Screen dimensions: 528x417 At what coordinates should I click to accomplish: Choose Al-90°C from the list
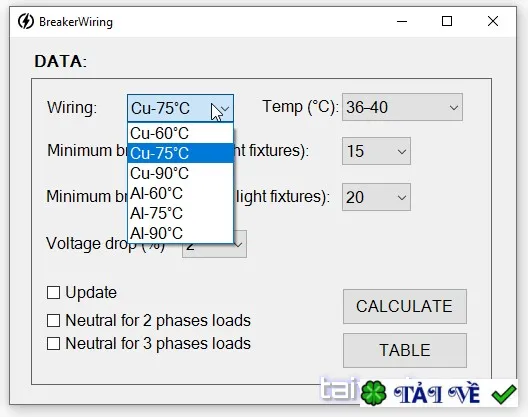click(180, 233)
